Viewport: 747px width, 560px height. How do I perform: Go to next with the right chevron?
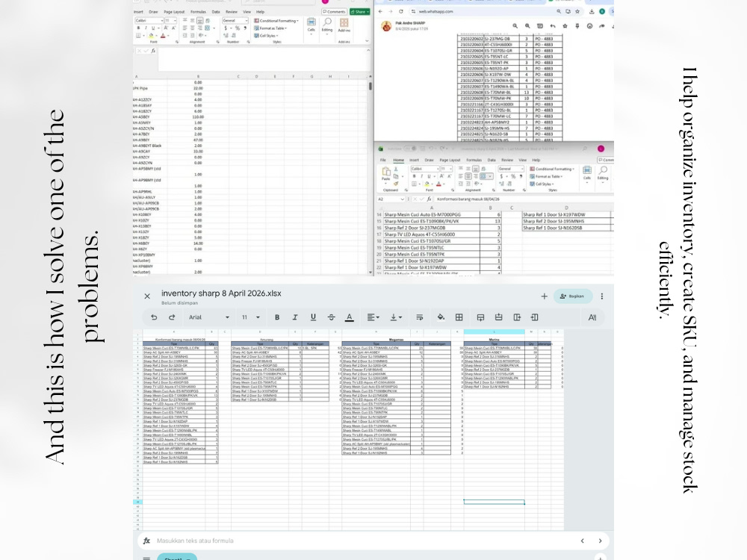click(x=601, y=541)
